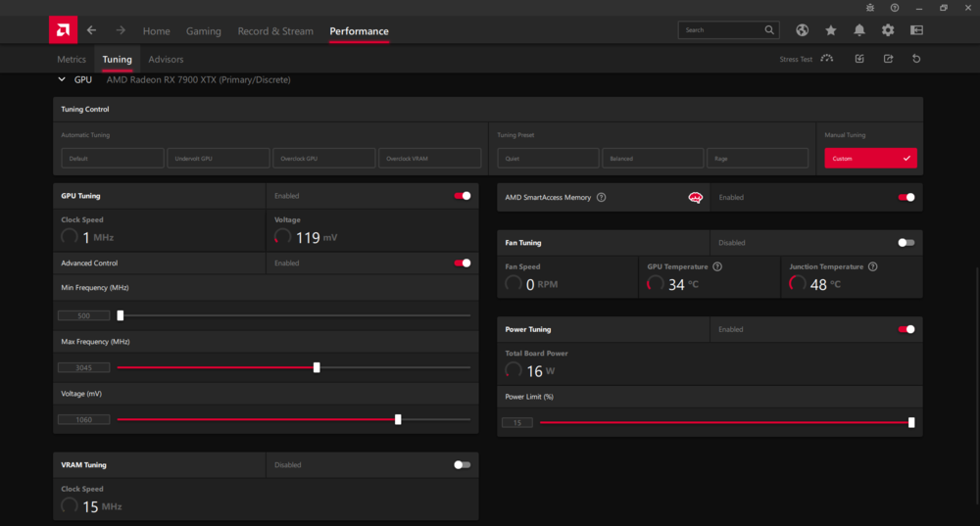Screen dimensions: 980x526
Task: Click the export profile icon
Action: point(888,59)
